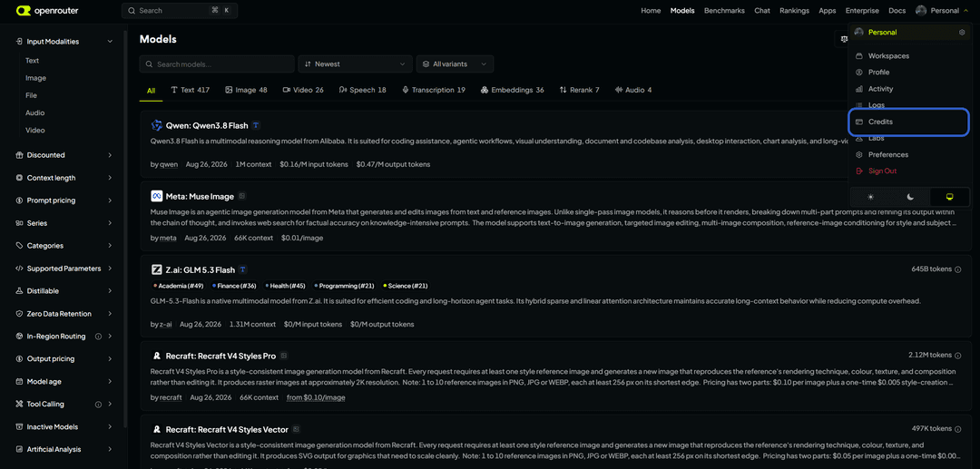
Task: Open the Qwen: Qwen3.8 Flash model title
Action: pyautogui.click(x=207, y=125)
